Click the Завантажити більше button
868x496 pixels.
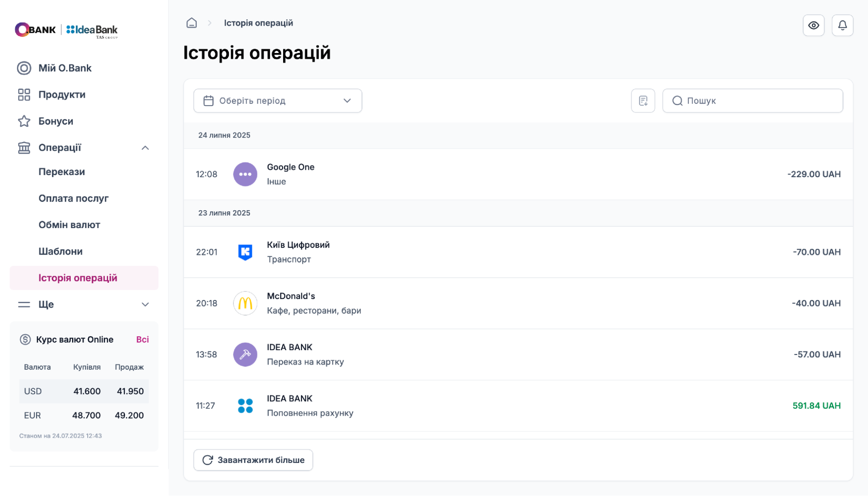pos(253,460)
